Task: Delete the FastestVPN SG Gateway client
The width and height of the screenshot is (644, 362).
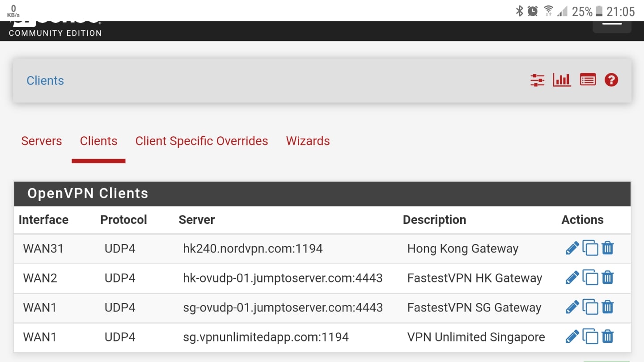Action: tap(607, 307)
